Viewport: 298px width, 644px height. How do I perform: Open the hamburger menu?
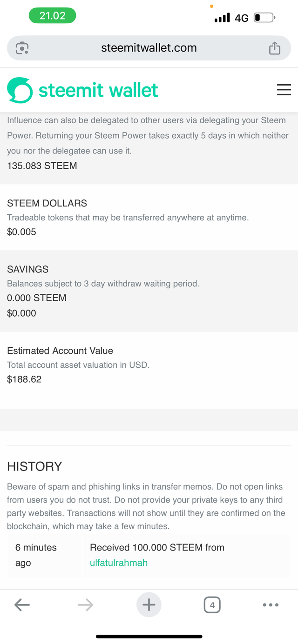point(284,90)
